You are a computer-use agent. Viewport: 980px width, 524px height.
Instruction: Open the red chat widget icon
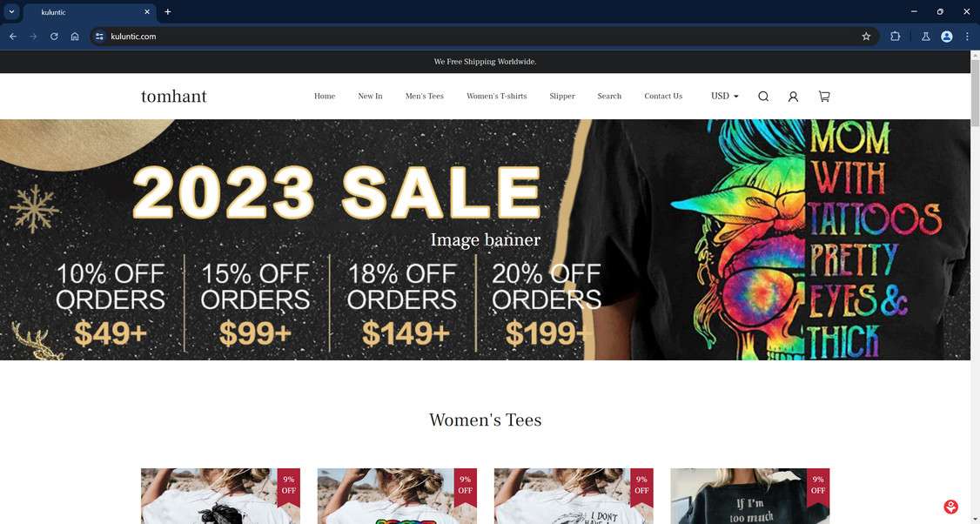pyautogui.click(x=950, y=507)
